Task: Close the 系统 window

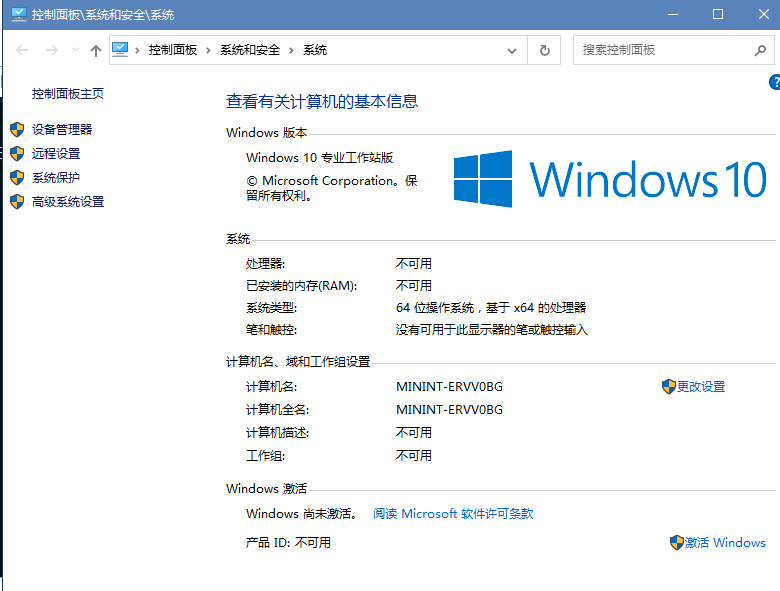Action: (764, 14)
